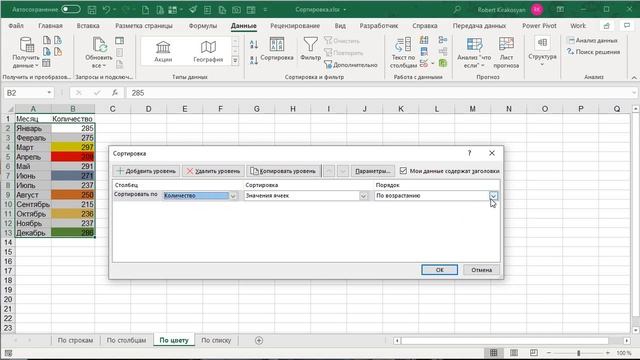The width and height of the screenshot is (640, 360).
Task: Toggle the AutoSave switch
Action: pyautogui.click(x=71, y=9)
